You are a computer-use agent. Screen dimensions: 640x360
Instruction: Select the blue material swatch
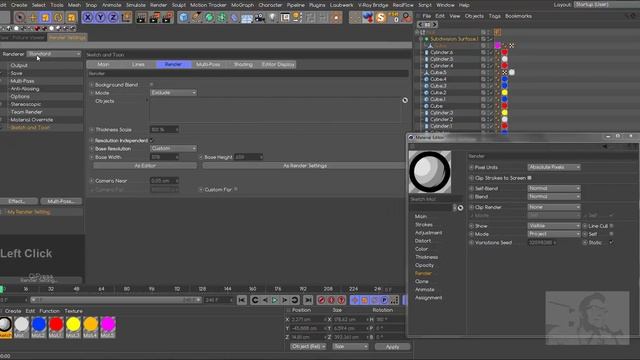[39, 327]
